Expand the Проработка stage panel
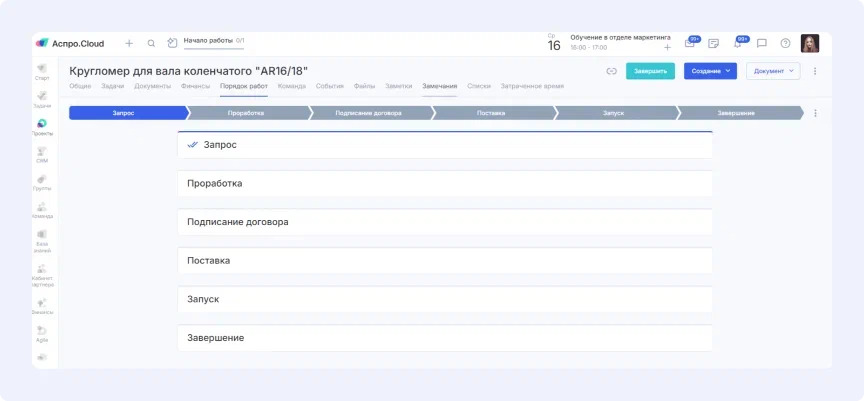 point(445,183)
